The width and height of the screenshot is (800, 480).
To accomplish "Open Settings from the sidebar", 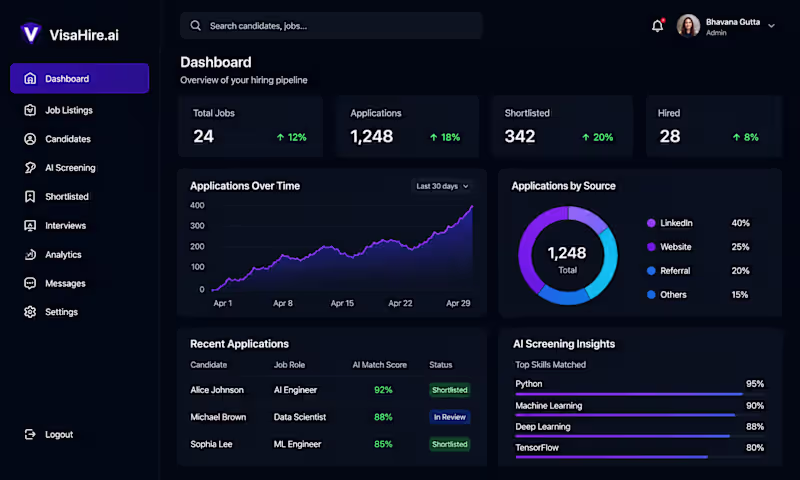I will coord(61,312).
